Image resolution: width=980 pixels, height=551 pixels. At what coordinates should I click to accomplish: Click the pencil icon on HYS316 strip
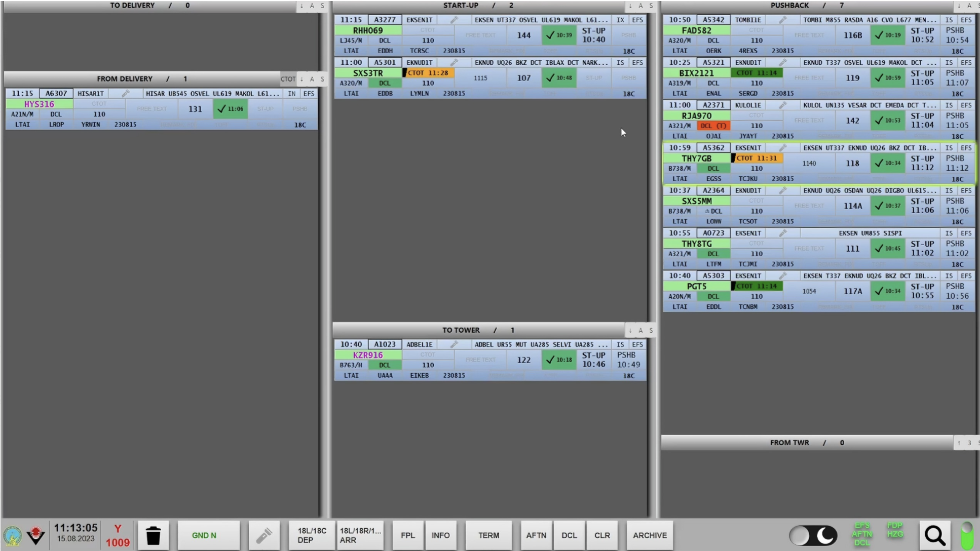pos(125,94)
